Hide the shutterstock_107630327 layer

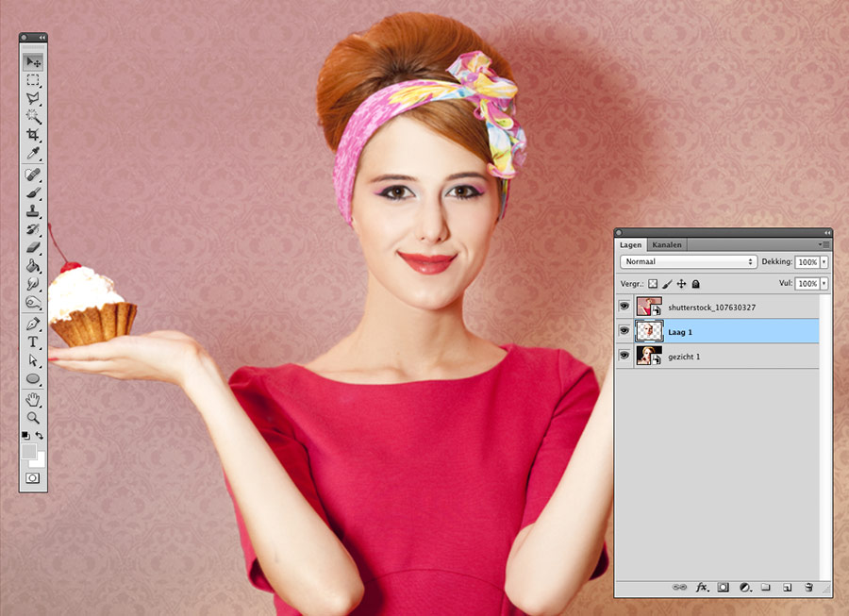[624, 307]
